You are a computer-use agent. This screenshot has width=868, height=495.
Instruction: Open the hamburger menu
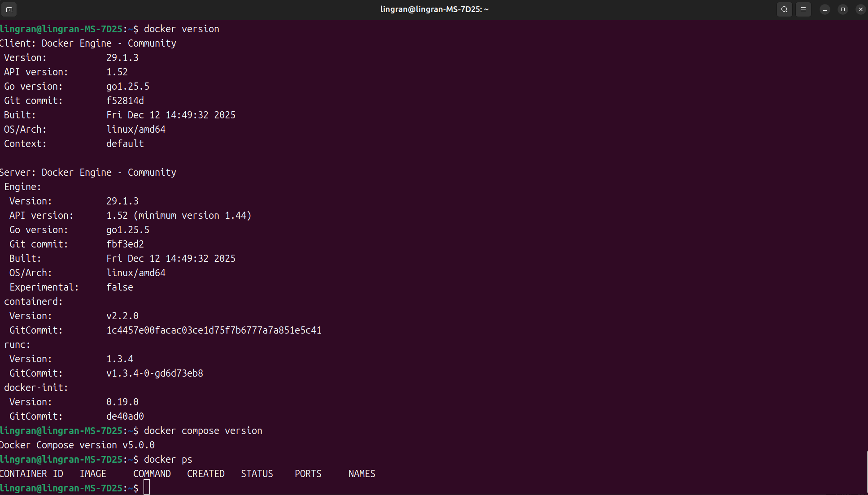pyautogui.click(x=803, y=9)
